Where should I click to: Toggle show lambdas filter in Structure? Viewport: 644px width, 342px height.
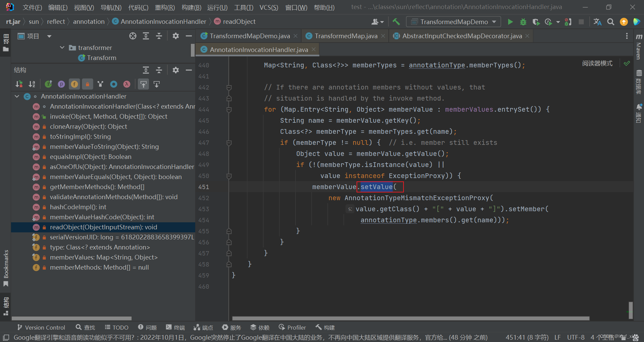[x=127, y=84]
